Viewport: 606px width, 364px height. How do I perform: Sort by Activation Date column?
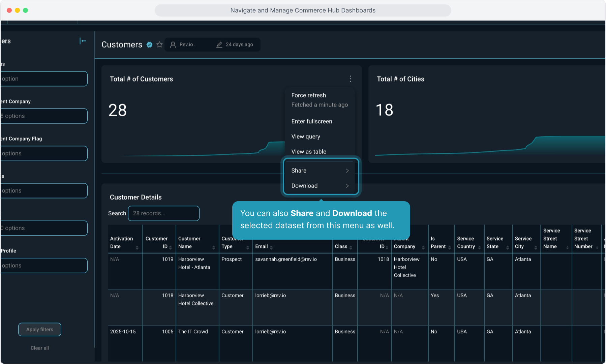coord(137,248)
